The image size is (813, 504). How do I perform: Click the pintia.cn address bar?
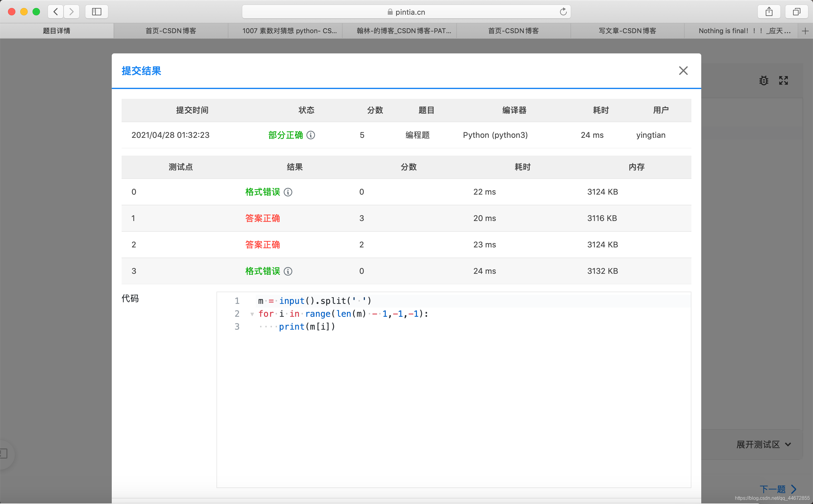pyautogui.click(x=406, y=12)
